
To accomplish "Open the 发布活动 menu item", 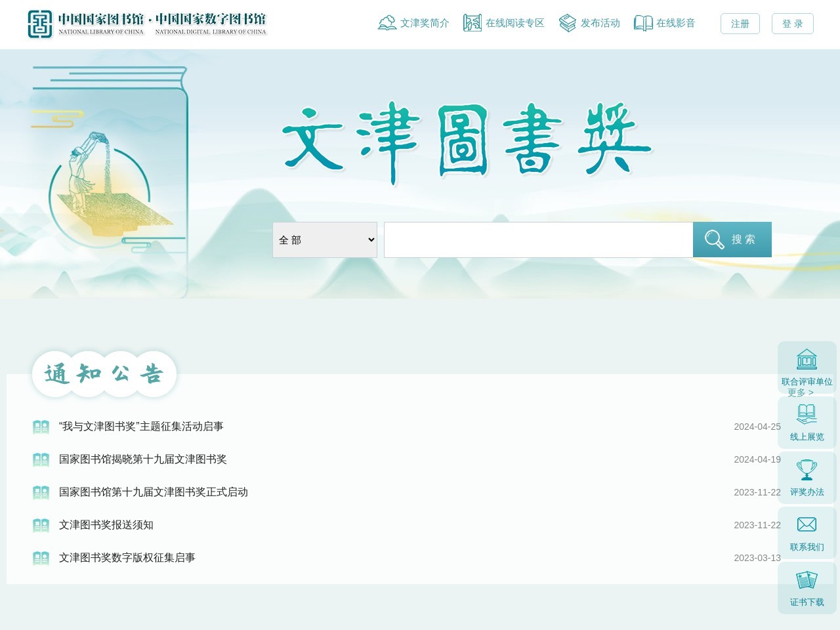I will coord(600,23).
